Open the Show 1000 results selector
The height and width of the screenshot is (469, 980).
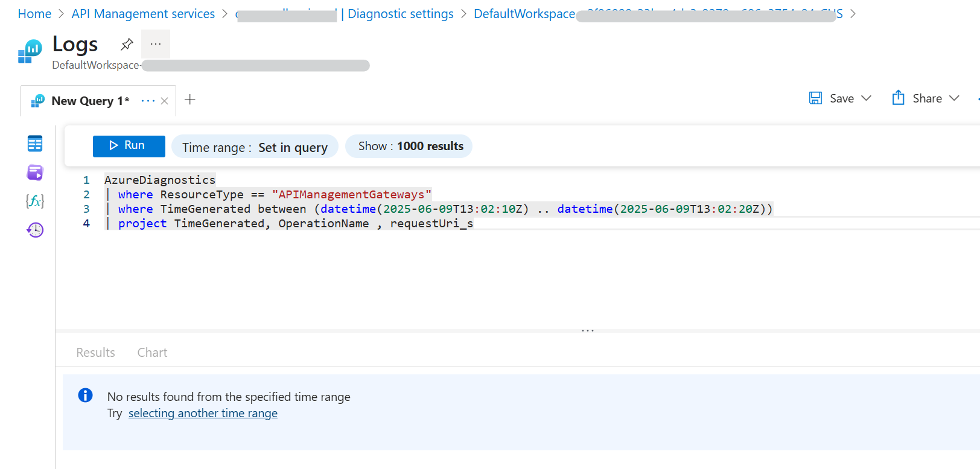pyautogui.click(x=409, y=146)
